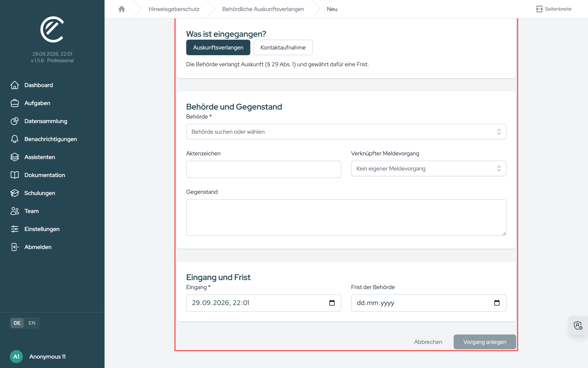Viewport: 588px width, 368px height.
Task: Click the Eingang date field value
Action: click(x=220, y=303)
